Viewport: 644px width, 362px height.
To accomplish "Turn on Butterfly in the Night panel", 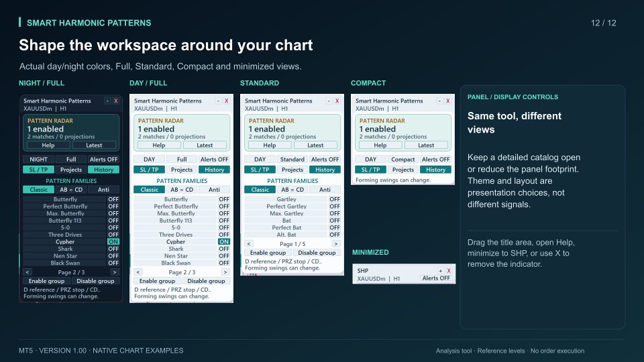I will pos(113,199).
